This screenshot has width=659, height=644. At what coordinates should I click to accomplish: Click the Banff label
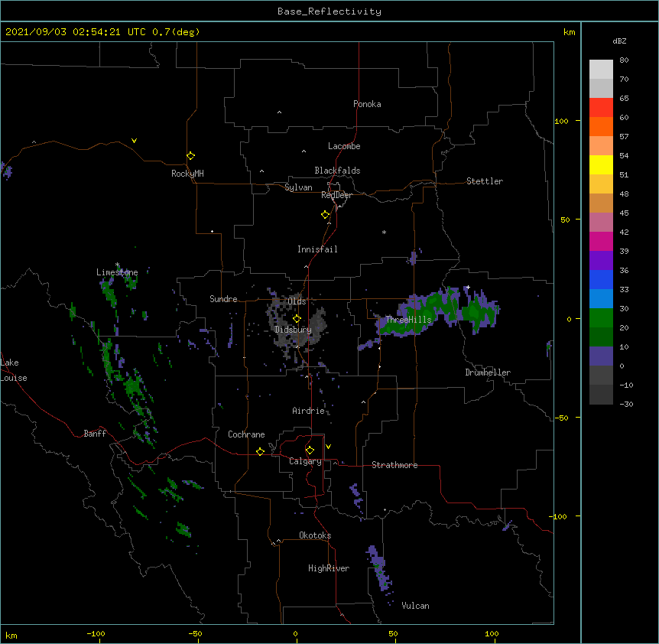[95, 434]
